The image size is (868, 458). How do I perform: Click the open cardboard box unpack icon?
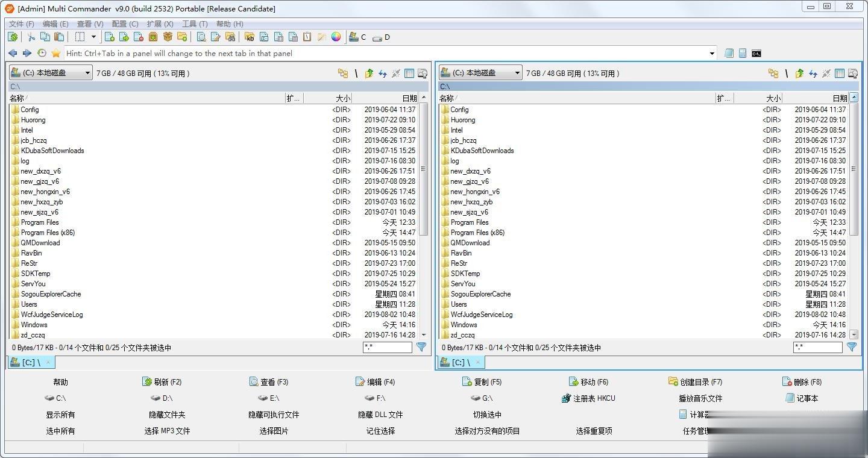168,37
